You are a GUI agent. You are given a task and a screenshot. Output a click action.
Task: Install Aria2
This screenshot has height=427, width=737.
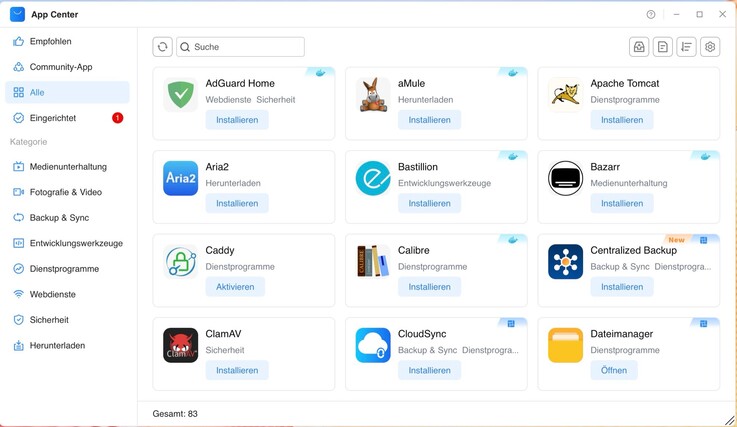pos(237,203)
